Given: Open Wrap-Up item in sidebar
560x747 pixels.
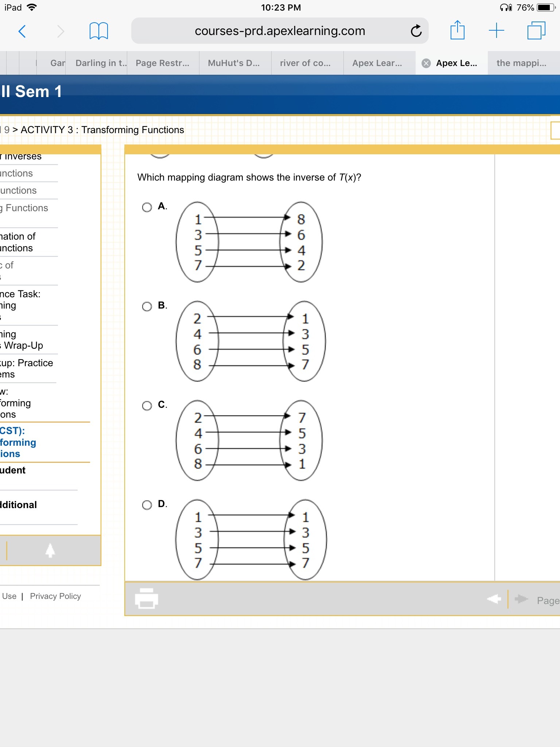Looking at the screenshot, I should 22,340.
